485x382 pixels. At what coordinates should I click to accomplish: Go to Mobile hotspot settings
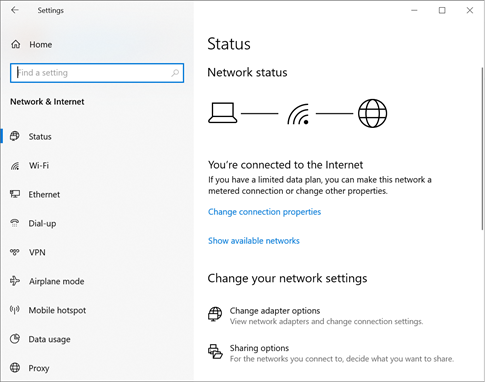pos(57,311)
